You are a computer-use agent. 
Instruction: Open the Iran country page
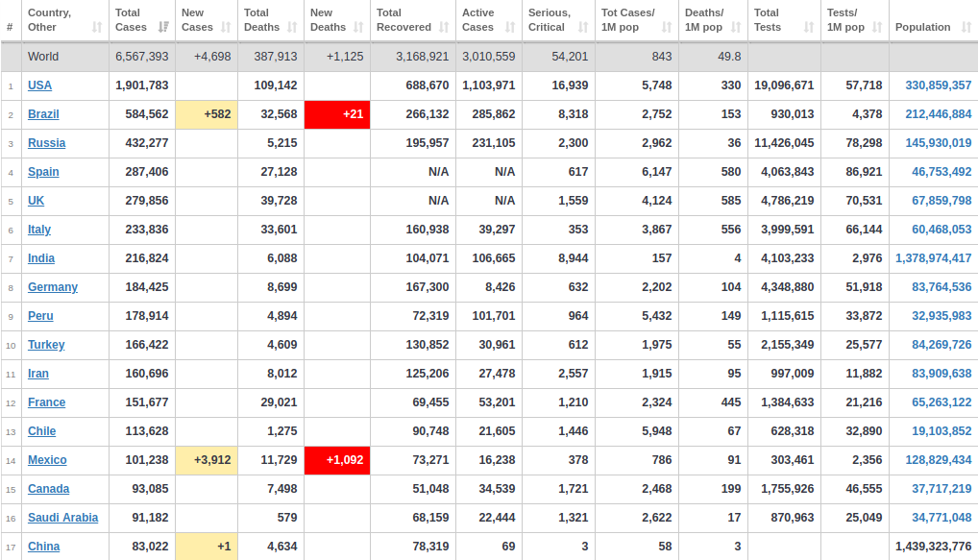pos(38,374)
